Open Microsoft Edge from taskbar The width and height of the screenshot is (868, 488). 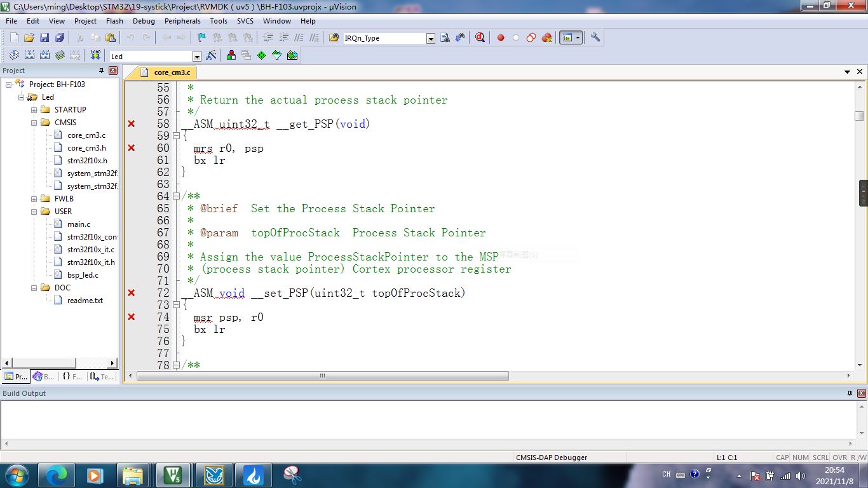[x=57, y=475]
